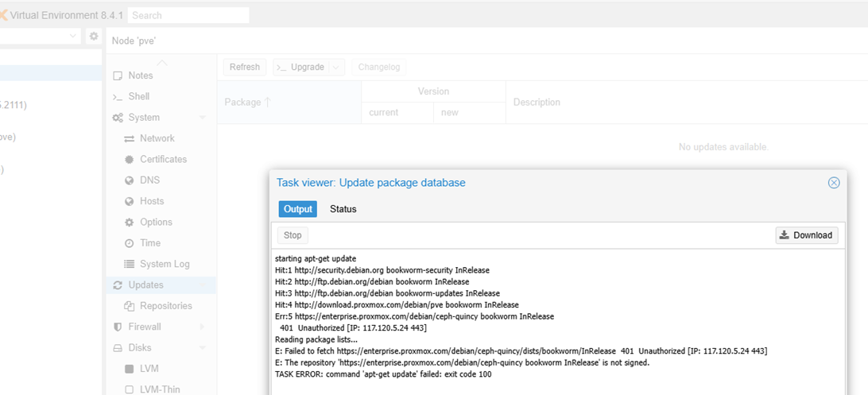This screenshot has width=868, height=395.
Task: Select Certificates in the node menu
Action: click(163, 159)
